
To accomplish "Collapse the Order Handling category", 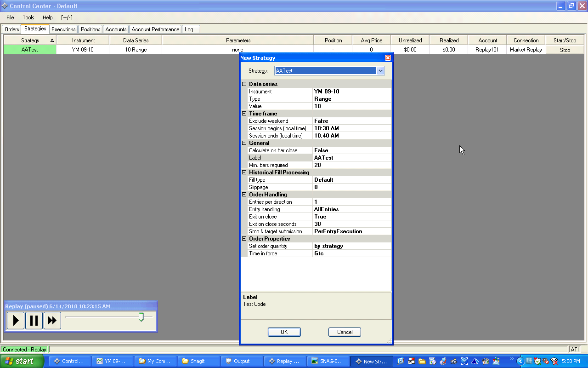I will coord(244,195).
